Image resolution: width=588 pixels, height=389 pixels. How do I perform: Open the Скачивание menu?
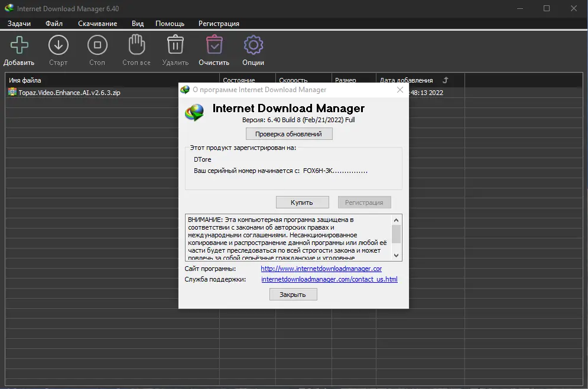pos(98,24)
